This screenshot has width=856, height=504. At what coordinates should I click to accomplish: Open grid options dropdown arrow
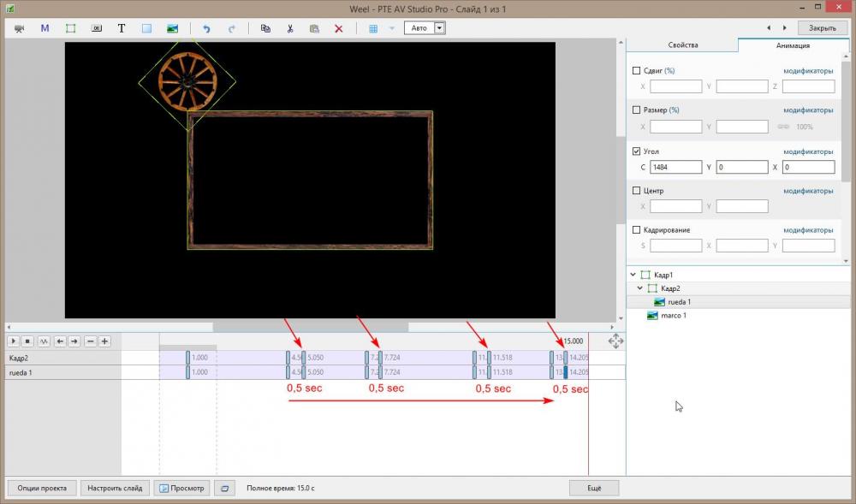[391, 28]
